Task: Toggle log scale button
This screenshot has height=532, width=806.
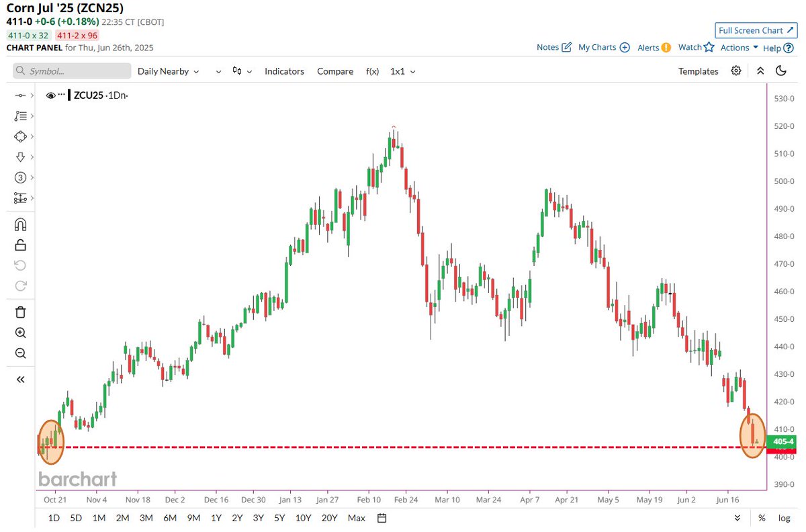Action: pos(784,518)
